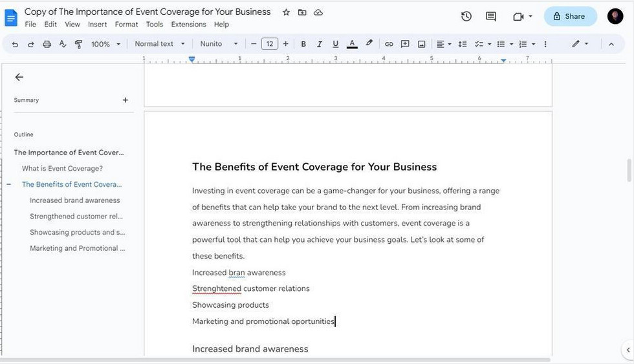Viewport: 634px width, 364px height.
Task: Open the Extensions menu
Action: coord(188,24)
